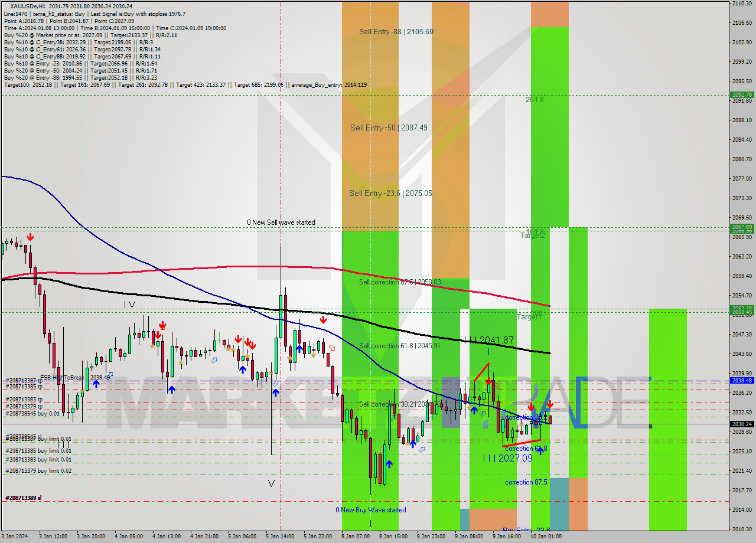
Task: Click 2080.70 on the price scale
Action: point(742,159)
